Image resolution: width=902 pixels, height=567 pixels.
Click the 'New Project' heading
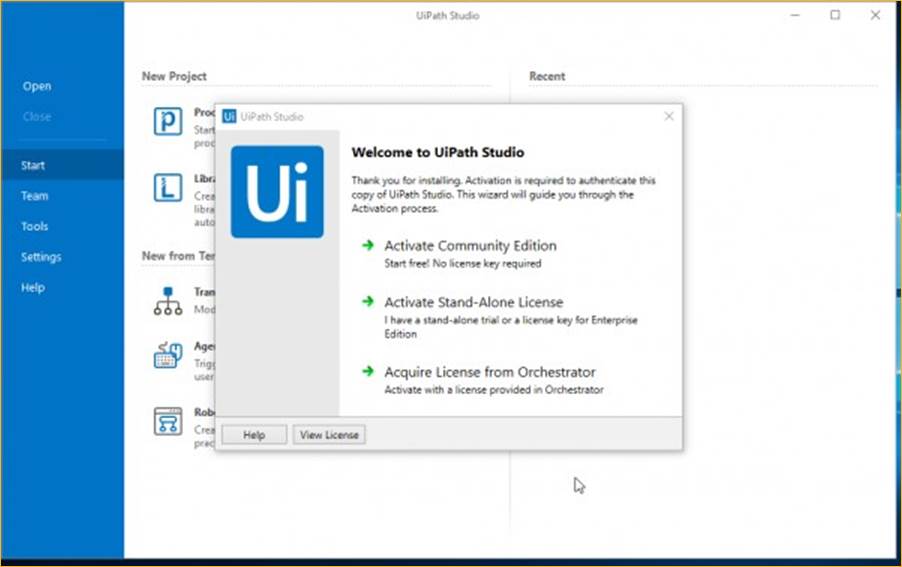(x=174, y=76)
